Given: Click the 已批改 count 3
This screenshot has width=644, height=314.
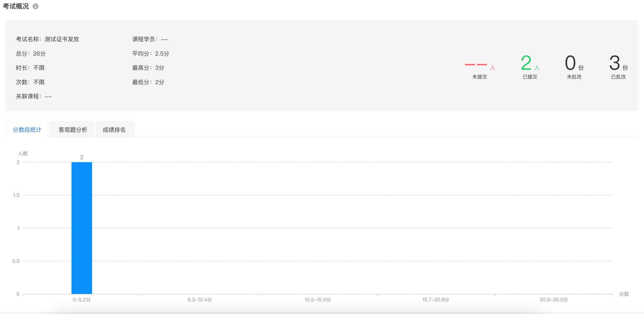Looking at the screenshot, I should (x=615, y=63).
